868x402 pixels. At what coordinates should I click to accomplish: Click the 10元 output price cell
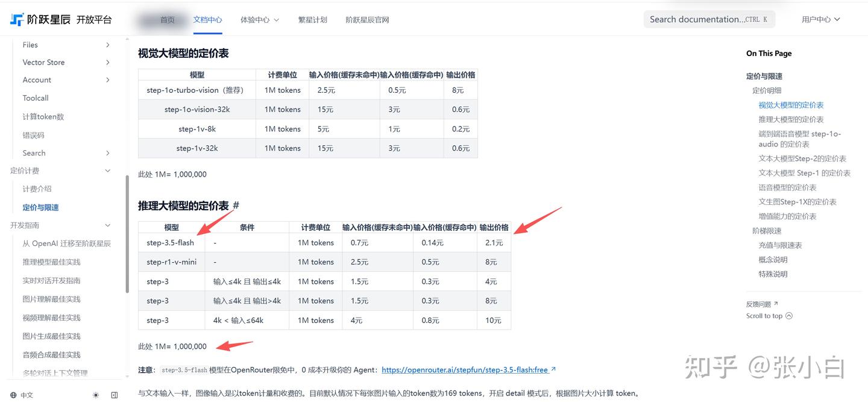(x=494, y=320)
